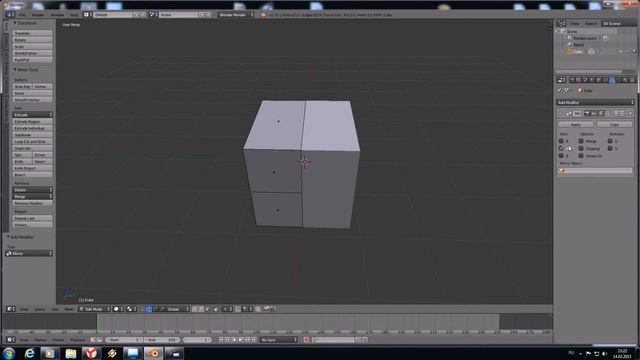The image size is (640, 360).
Task: Click the play animation button in timeline
Action: pyautogui.click(x=241, y=340)
